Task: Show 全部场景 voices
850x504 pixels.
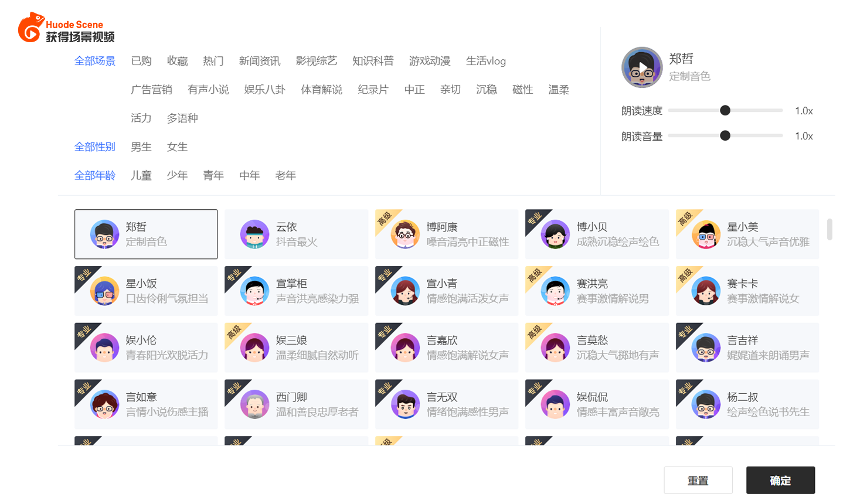Action: pos(95,61)
